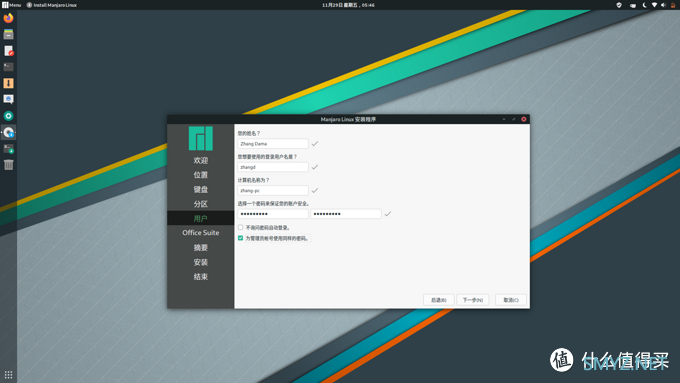Open the Trash in the dock

tap(8, 165)
